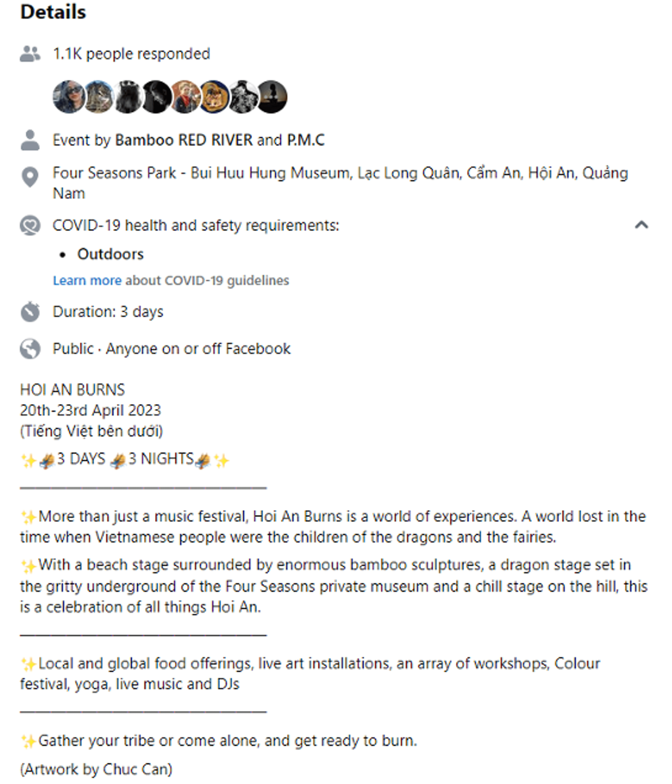Click the fourth dark attendee avatar
The height and width of the screenshot is (784, 672).
coord(156,97)
